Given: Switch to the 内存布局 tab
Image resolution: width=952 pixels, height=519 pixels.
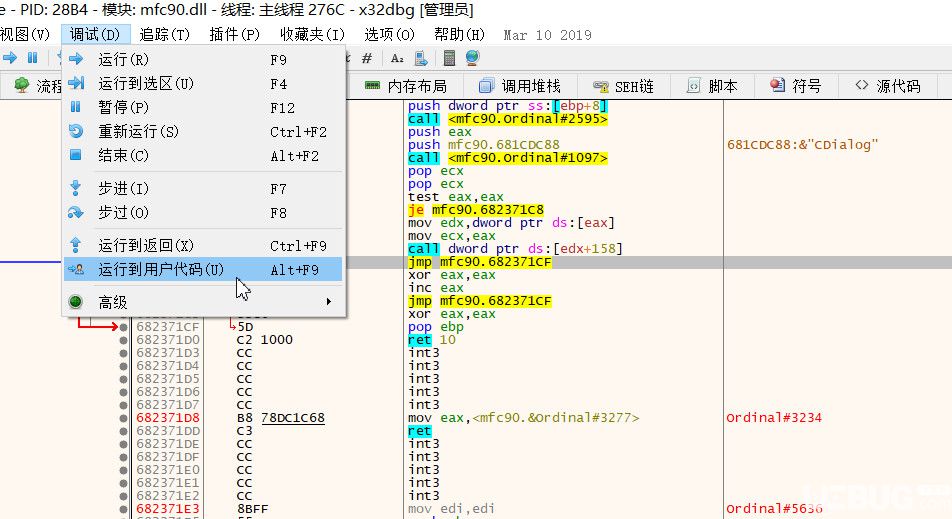Looking at the screenshot, I should pos(406,86).
